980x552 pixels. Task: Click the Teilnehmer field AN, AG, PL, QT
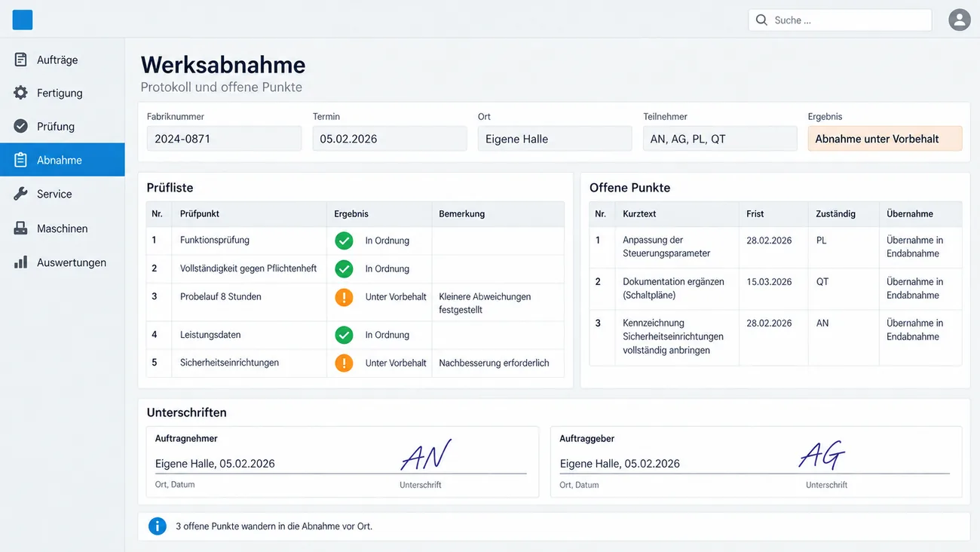pyautogui.click(x=720, y=139)
